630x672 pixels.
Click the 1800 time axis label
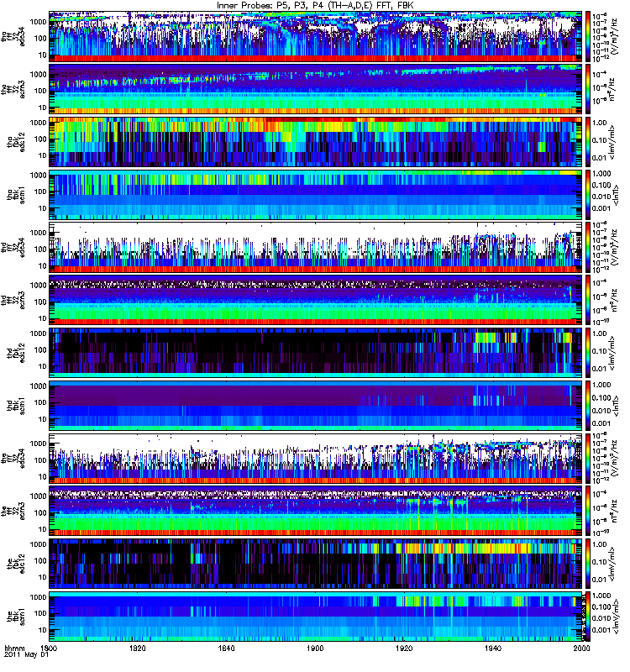(49, 648)
